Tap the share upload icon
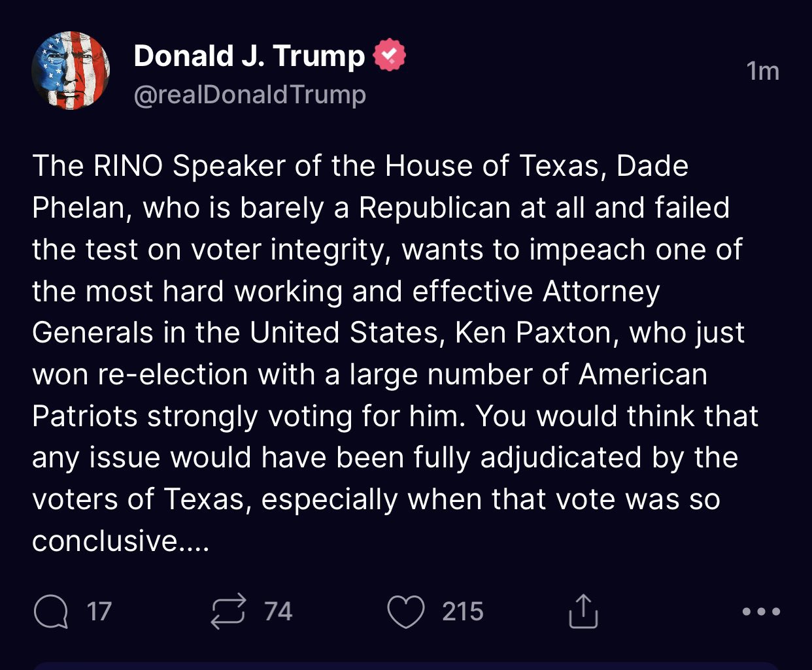Image resolution: width=812 pixels, height=670 pixels. coord(583,612)
